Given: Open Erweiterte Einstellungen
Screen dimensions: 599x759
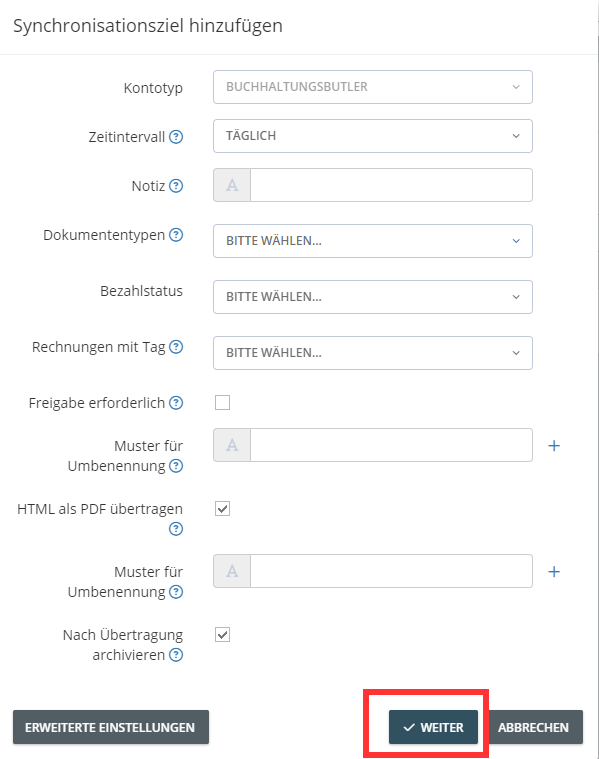Looking at the screenshot, I should click(111, 727).
